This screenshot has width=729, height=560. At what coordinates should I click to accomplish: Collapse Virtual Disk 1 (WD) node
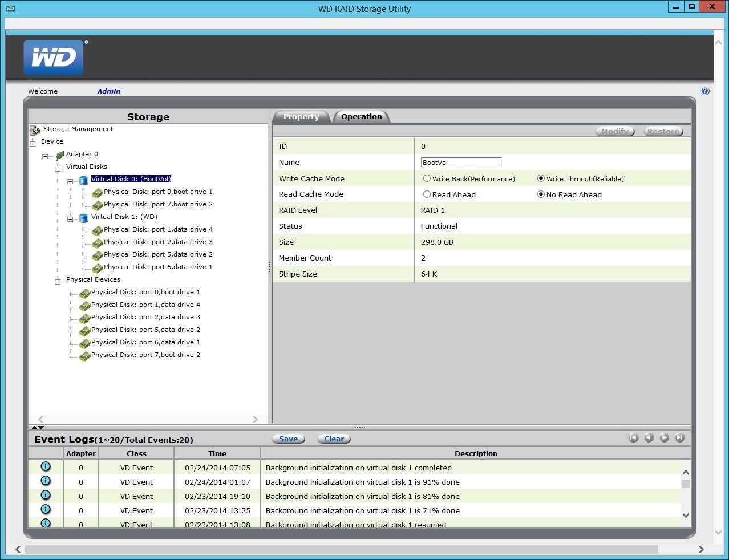[x=71, y=219]
